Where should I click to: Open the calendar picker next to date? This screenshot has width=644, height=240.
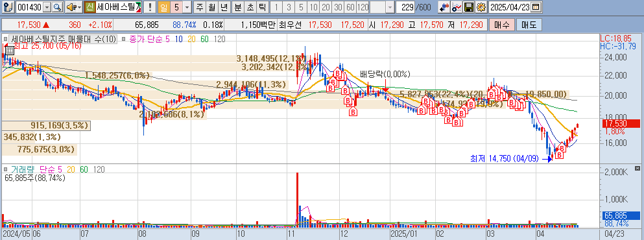[536, 7]
